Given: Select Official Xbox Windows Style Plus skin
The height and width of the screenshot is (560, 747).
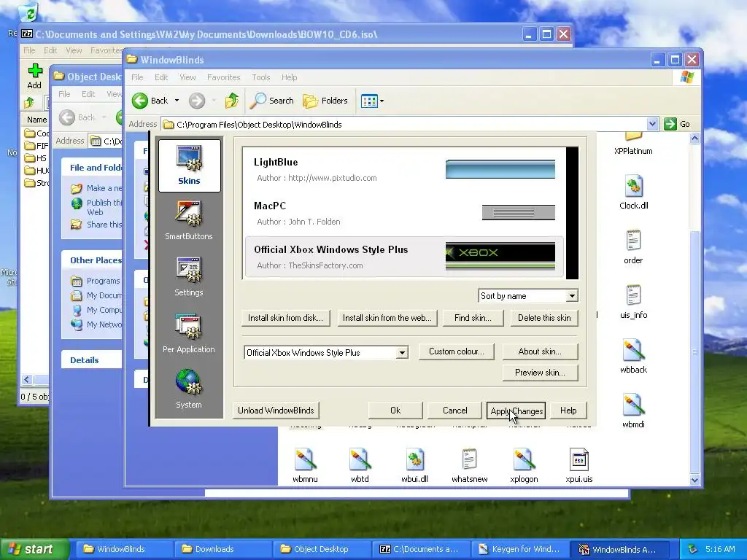Looking at the screenshot, I should (x=404, y=257).
